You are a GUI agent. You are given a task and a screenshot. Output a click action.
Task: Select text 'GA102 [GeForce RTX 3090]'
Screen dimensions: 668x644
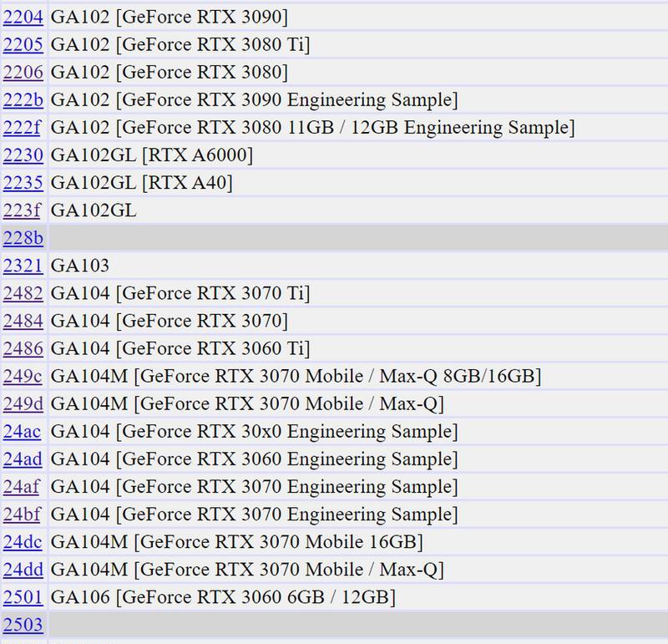(170, 17)
